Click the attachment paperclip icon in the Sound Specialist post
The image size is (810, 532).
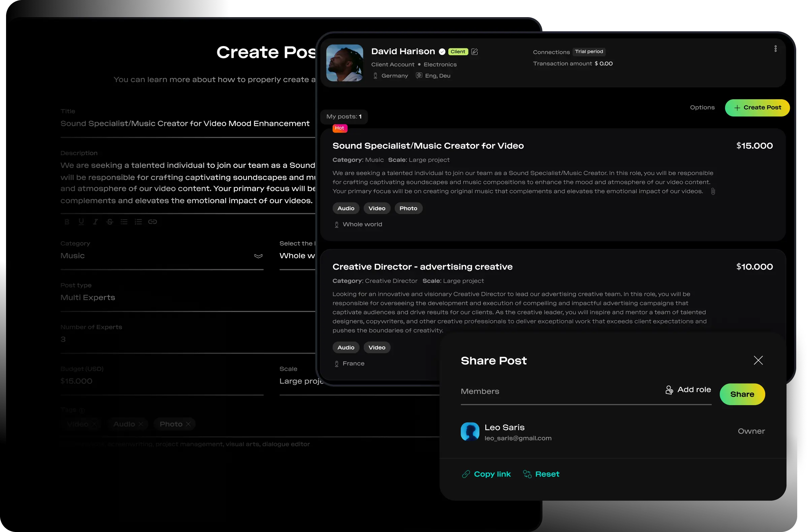713,191
